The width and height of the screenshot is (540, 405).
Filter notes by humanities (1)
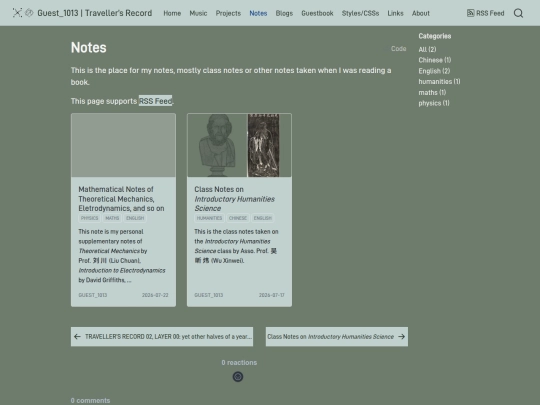pyautogui.click(x=439, y=82)
